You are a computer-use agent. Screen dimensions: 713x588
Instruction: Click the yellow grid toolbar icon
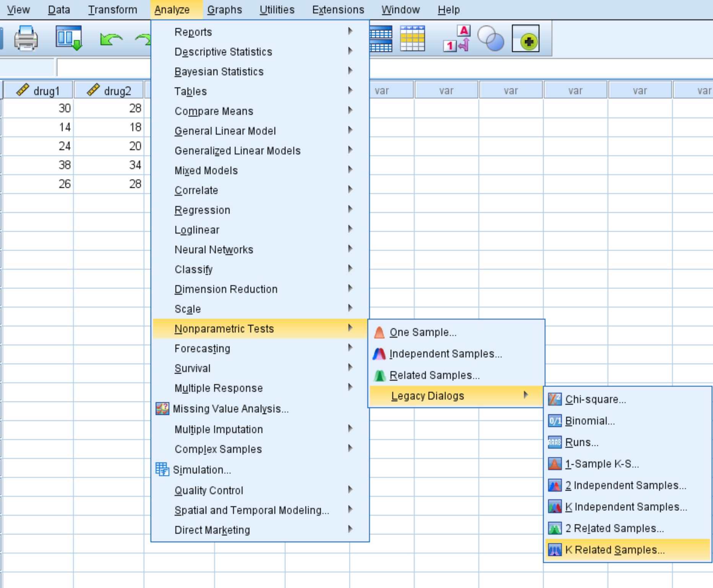(x=412, y=38)
